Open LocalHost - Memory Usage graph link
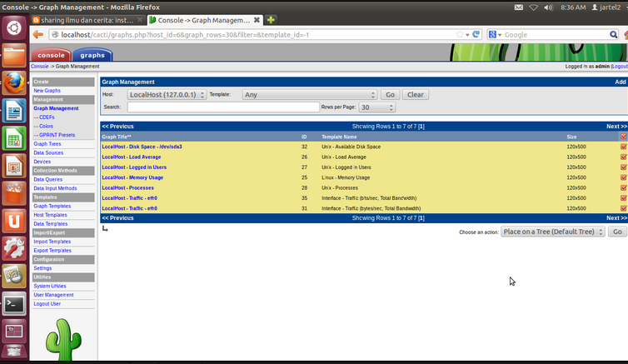Screen dimensions: 628x364 click(132, 177)
